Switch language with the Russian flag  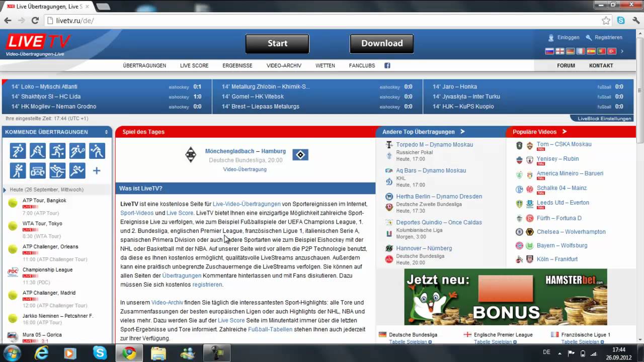pyautogui.click(x=549, y=51)
